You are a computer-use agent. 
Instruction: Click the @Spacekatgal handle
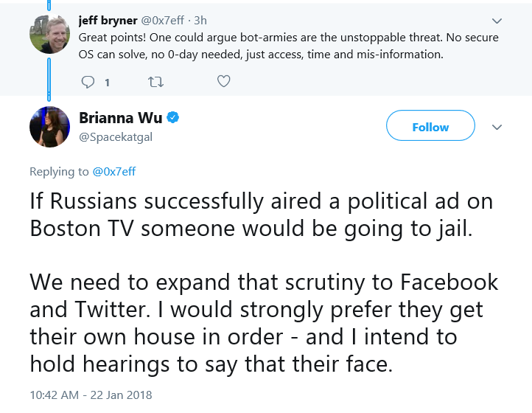116,137
